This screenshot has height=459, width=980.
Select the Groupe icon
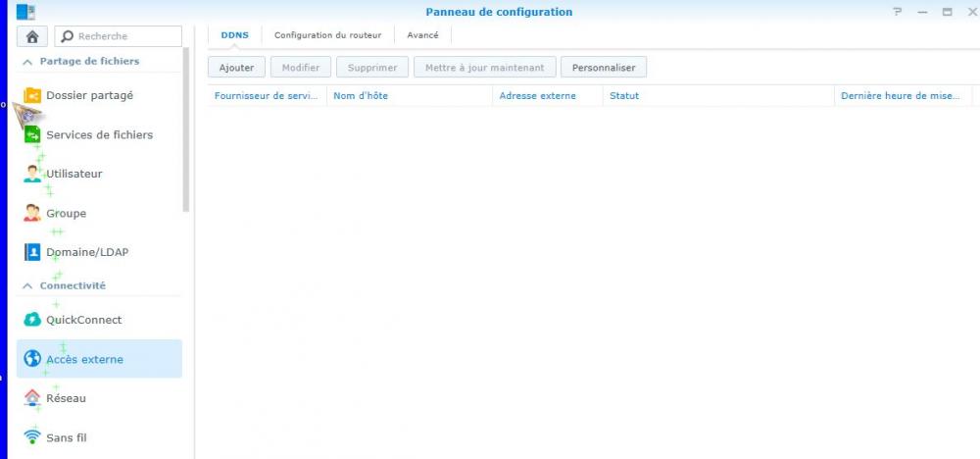[x=32, y=213]
